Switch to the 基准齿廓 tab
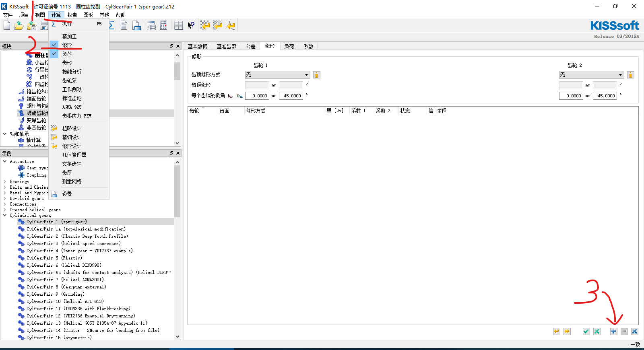 226,46
